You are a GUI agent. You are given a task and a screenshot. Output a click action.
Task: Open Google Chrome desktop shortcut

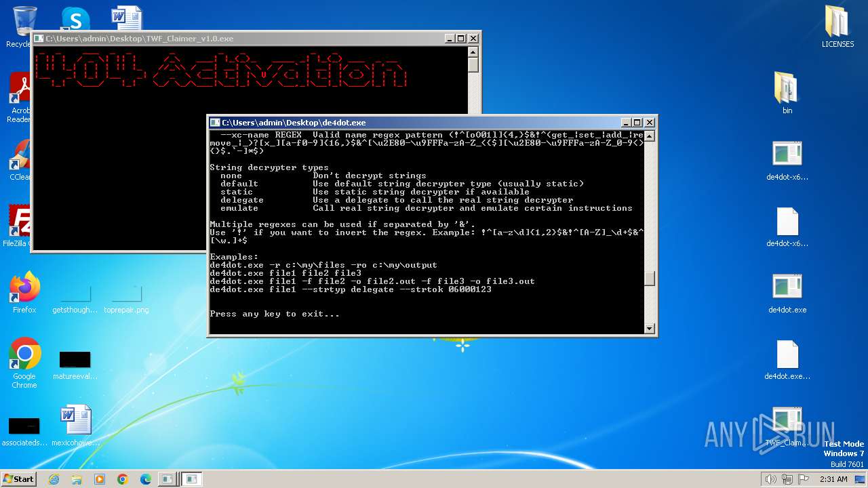click(24, 363)
